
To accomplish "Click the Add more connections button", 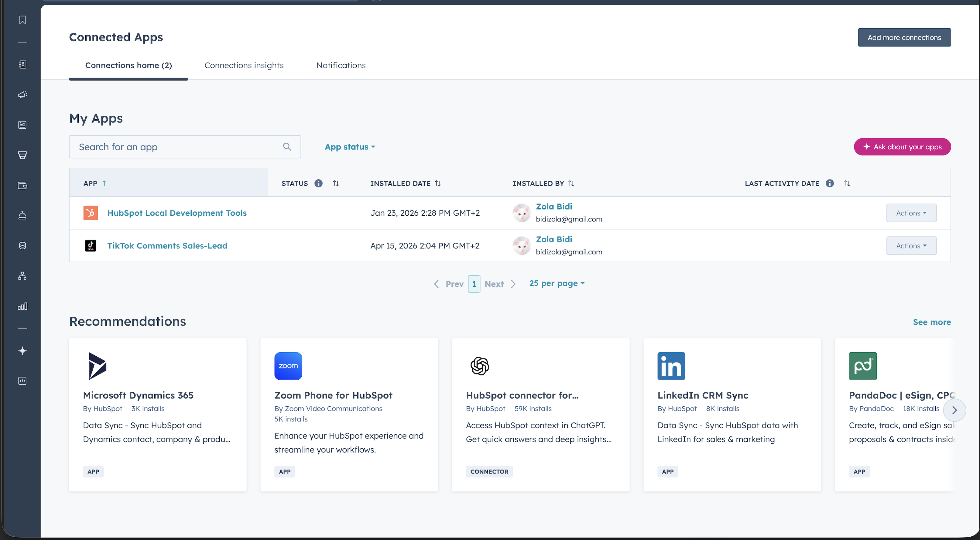I will point(904,37).
